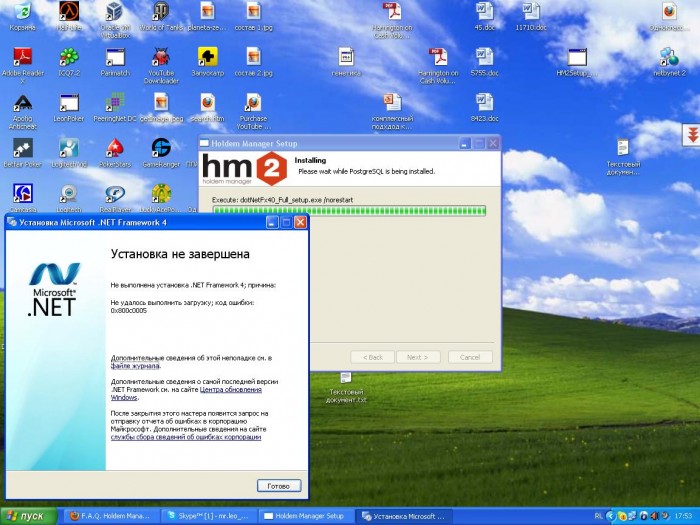700x525 pixels.
Task: Switch to Установка Microsoft taskbar item
Action: 404,516
